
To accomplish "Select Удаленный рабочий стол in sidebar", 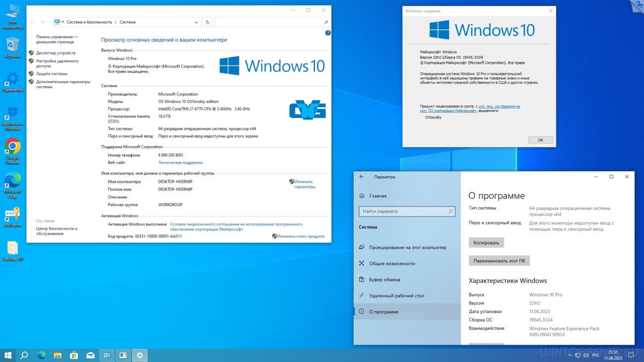I will point(407,296).
